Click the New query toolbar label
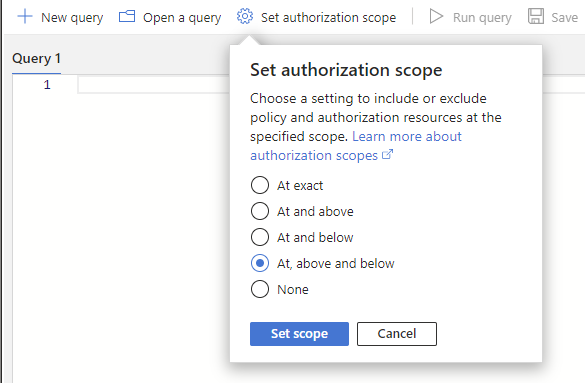This screenshot has width=585, height=383. tap(72, 18)
